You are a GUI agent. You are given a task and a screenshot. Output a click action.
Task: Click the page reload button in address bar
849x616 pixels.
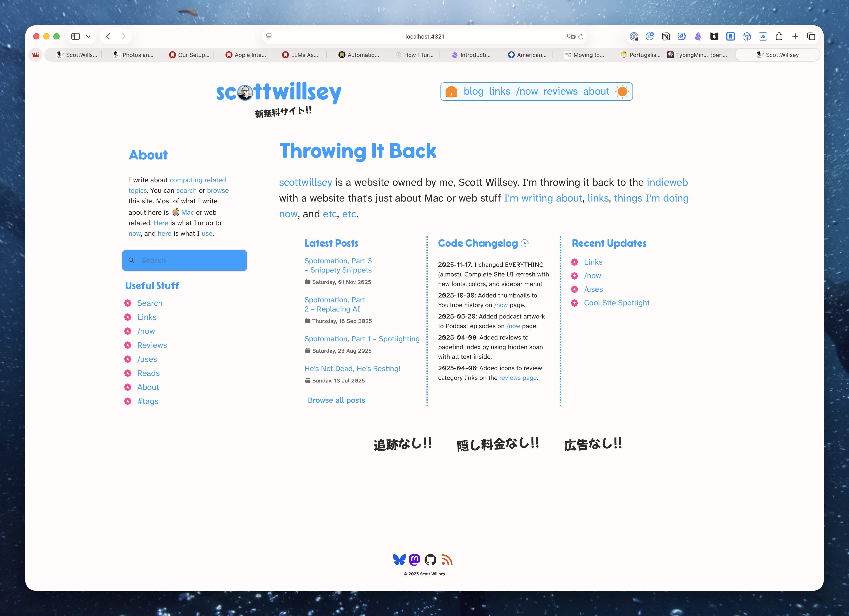[581, 36]
